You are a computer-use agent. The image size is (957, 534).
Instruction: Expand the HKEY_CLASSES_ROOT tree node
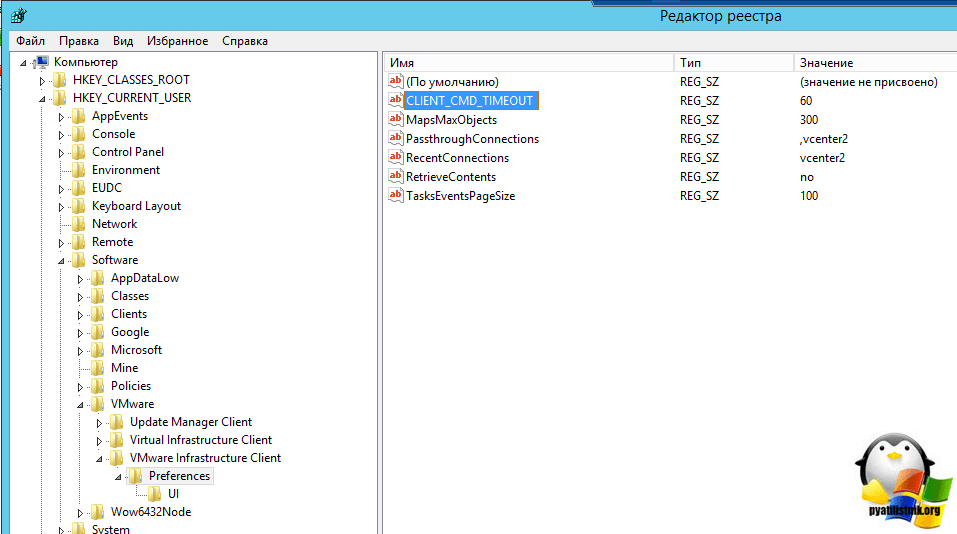42,80
